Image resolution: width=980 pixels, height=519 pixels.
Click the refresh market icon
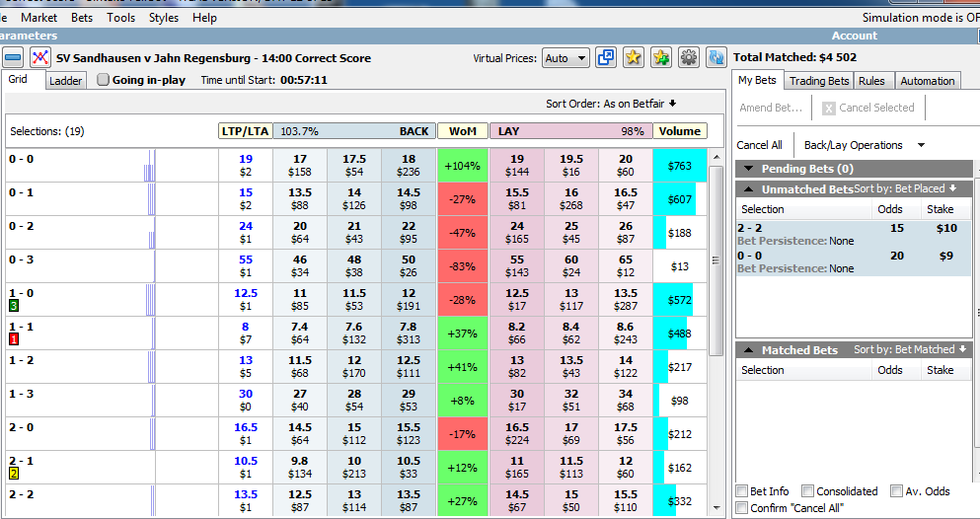coord(716,58)
